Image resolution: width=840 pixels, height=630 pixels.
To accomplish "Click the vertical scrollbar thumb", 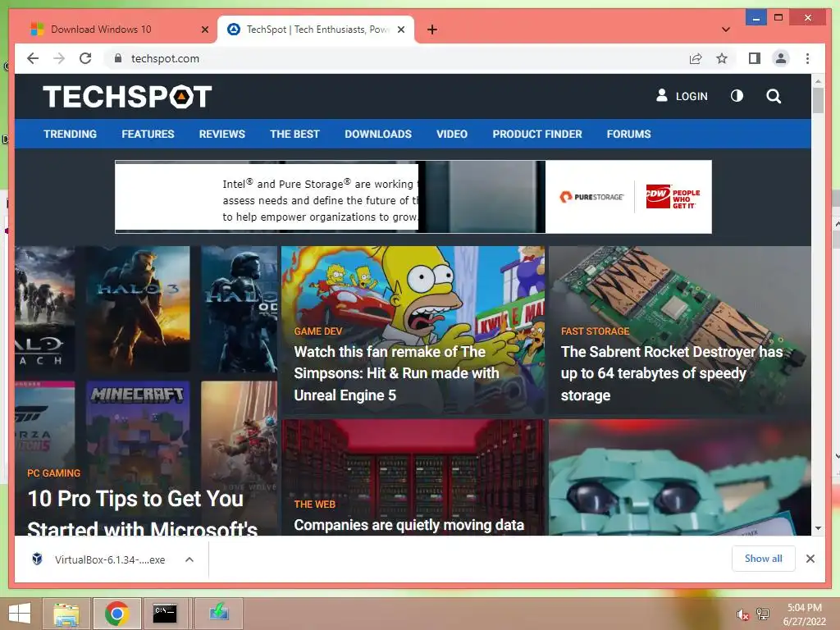I will point(818,100).
